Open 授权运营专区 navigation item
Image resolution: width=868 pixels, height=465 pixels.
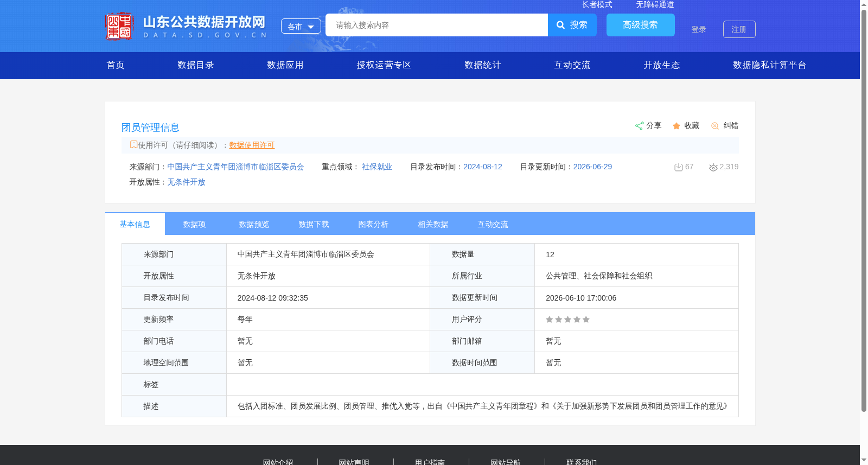click(x=384, y=65)
